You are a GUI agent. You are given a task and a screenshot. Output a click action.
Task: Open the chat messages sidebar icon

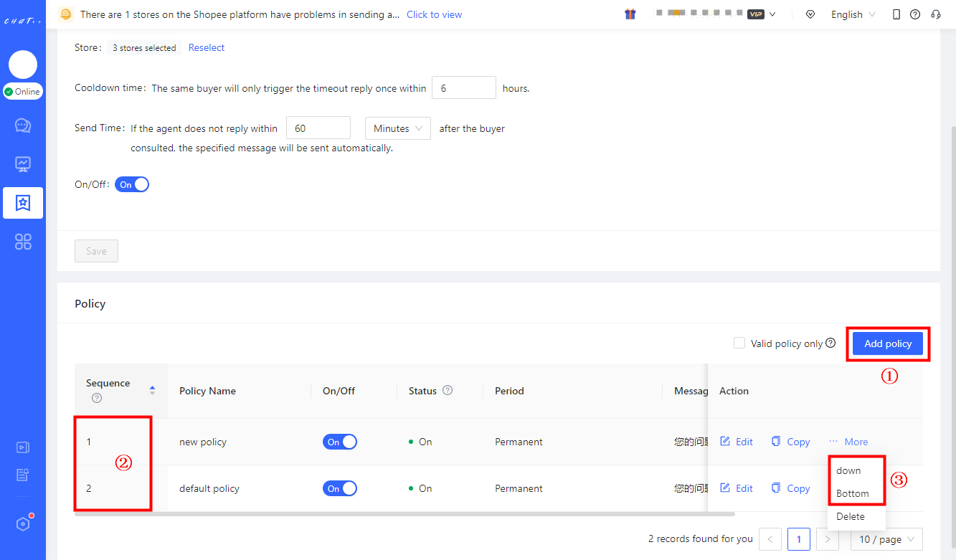pyautogui.click(x=23, y=125)
